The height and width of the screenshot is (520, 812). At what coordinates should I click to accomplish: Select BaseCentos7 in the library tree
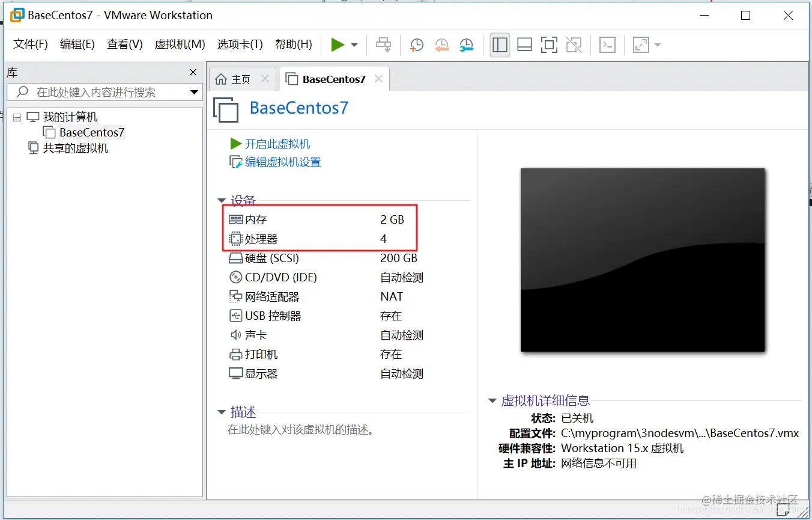coord(89,132)
